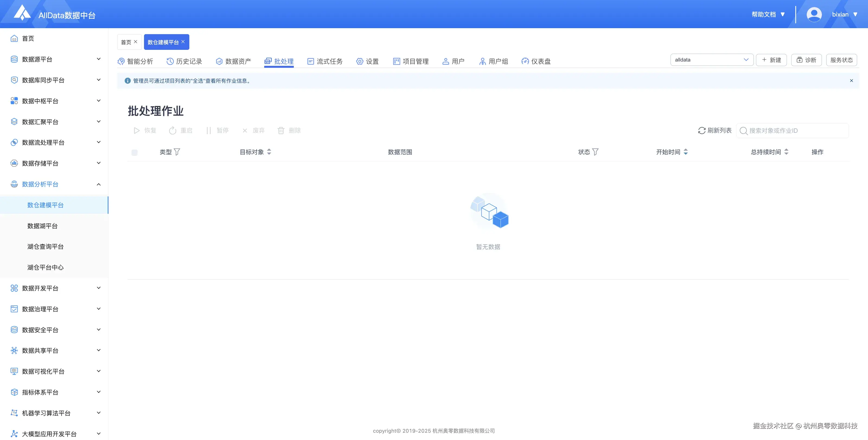
Task: Open the 帮助文档 dropdown
Action: coord(768,14)
